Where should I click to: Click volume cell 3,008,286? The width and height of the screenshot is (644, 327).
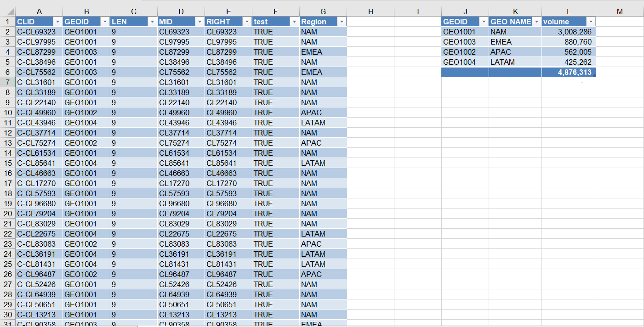coord(569,32)
